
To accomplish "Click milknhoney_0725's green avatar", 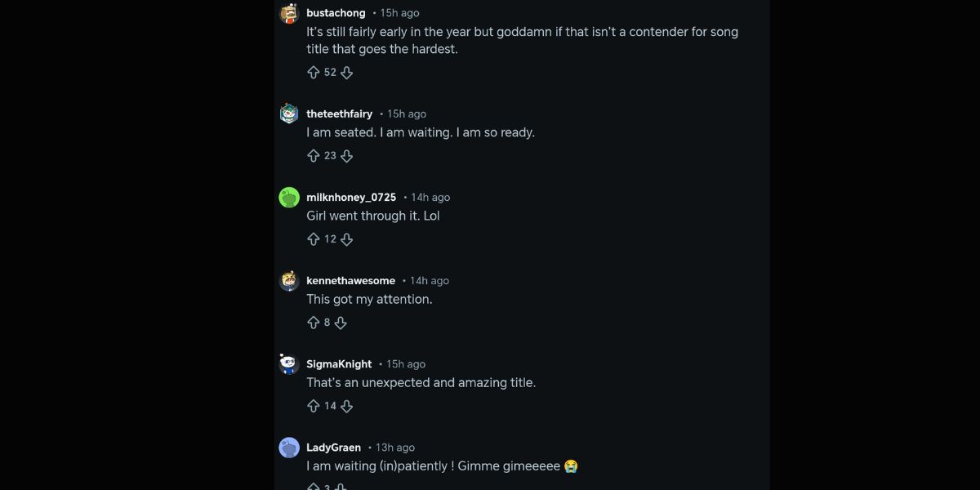I will pyautogui.click(x=289, y=198).
